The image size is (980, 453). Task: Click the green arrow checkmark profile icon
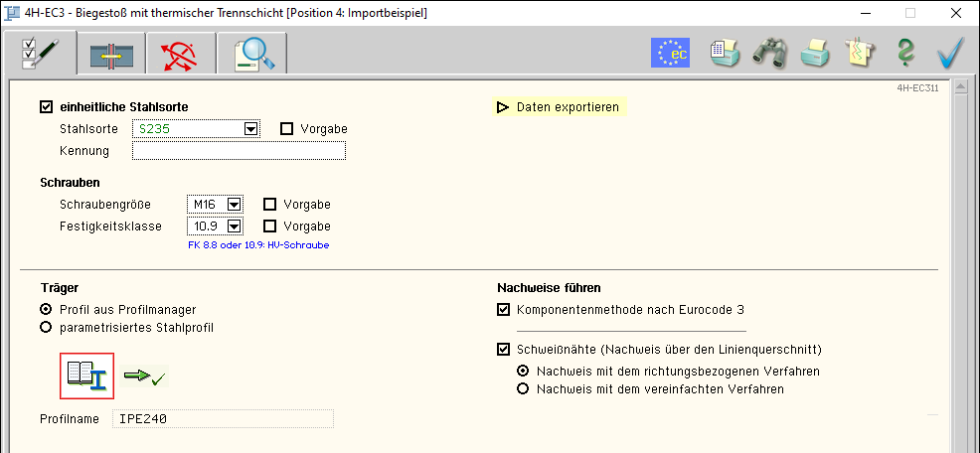[145, 376]
